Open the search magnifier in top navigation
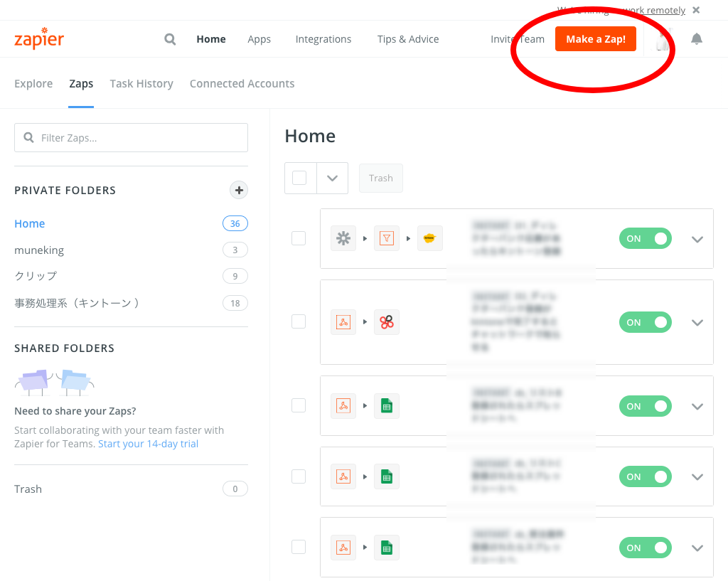Viewport: 728px width, 581px height. [x=170, y=39]
